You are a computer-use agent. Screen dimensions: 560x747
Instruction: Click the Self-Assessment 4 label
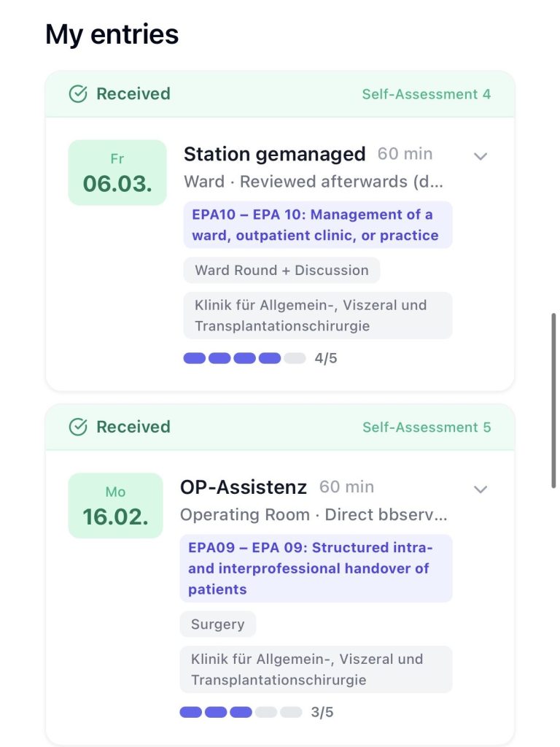coord(426,94)
